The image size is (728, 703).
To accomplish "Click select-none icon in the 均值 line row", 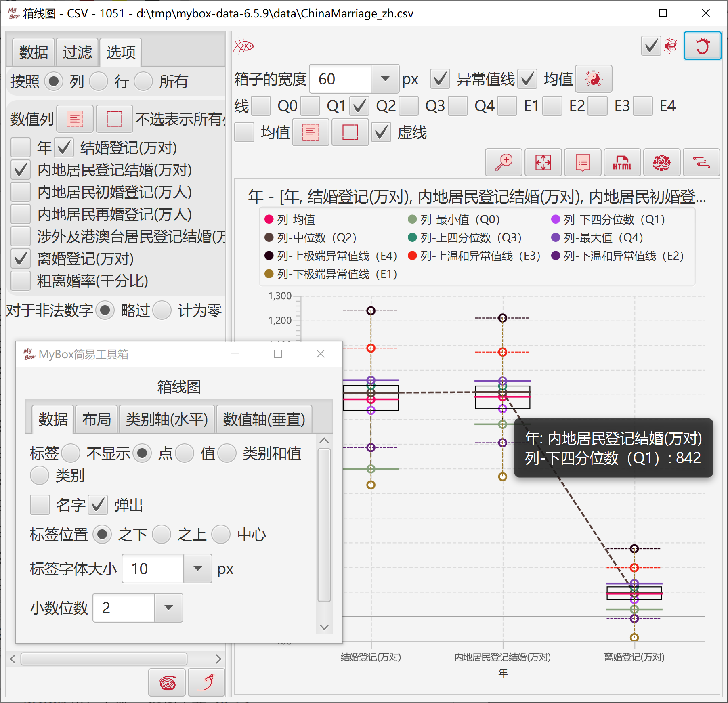I will click(350, 132).
